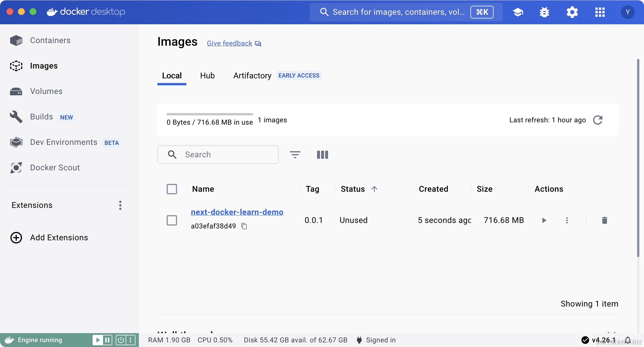Open Docker Desktop settings gear

572,12
